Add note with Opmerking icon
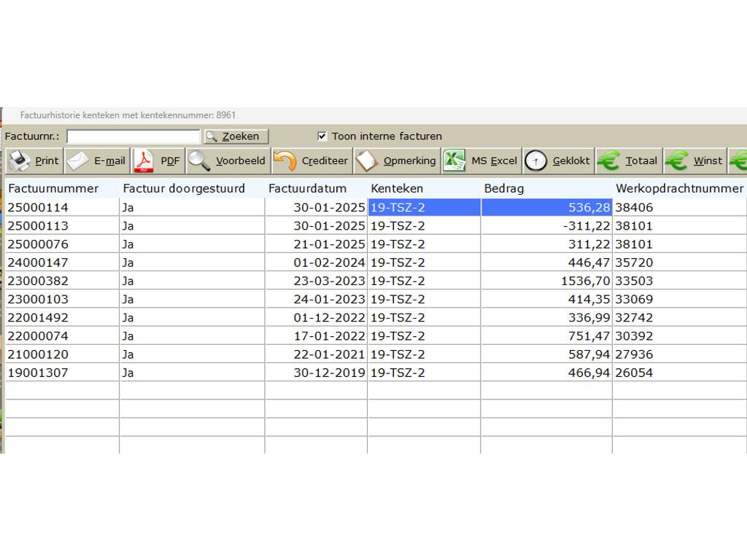Screen dimensions: 747x560 click(367, 160)
